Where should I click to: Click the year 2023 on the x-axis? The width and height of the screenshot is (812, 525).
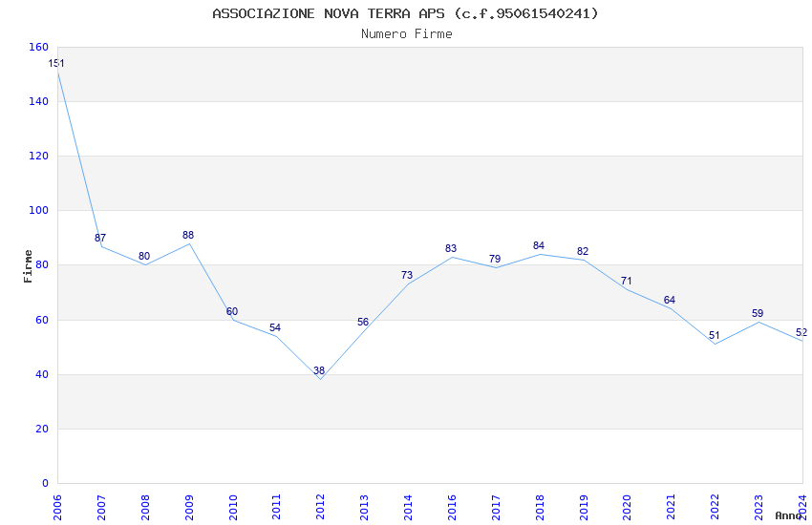[x=759, y=508]
